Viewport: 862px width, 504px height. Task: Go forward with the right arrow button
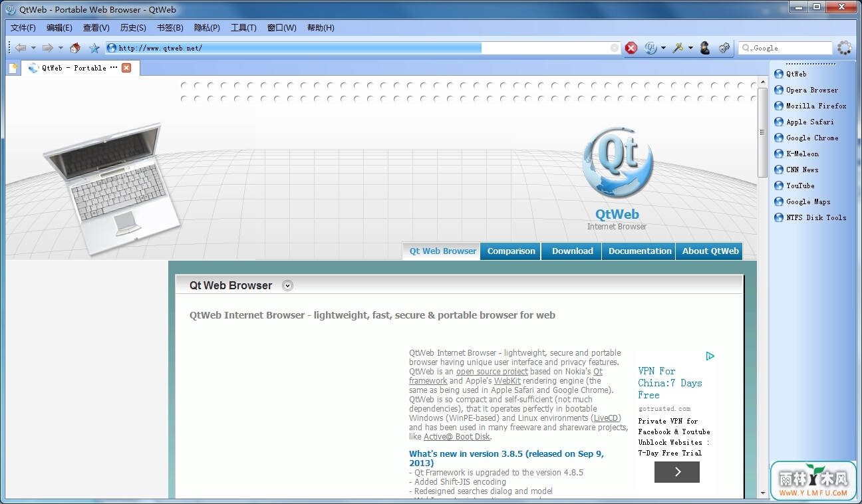pos(47,48)
